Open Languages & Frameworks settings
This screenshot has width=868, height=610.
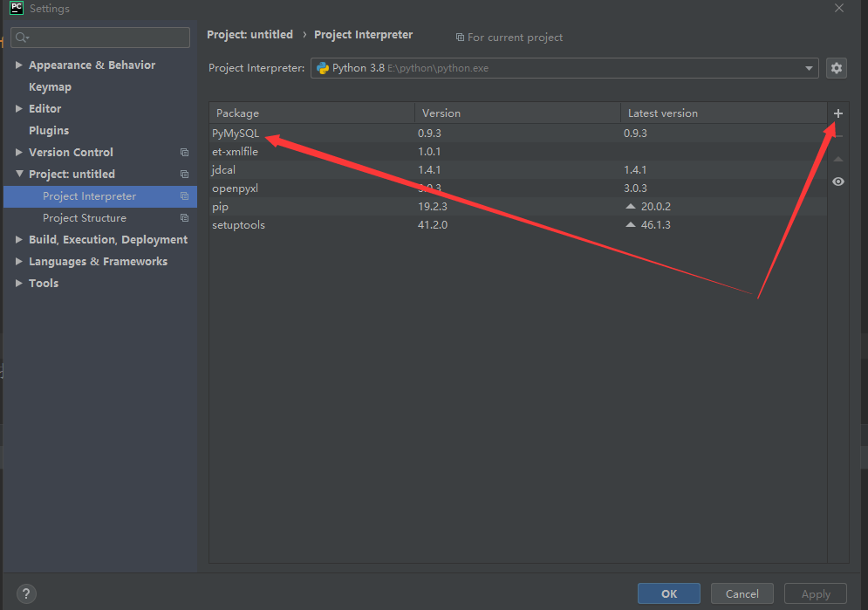(98, 261)
